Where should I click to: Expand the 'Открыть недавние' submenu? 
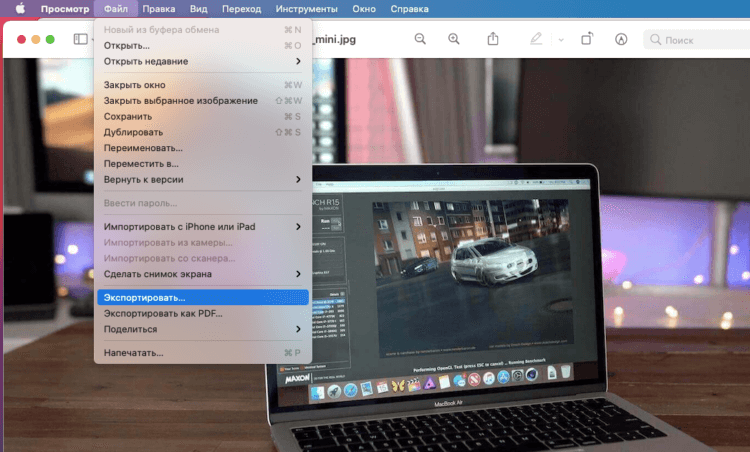202,61
